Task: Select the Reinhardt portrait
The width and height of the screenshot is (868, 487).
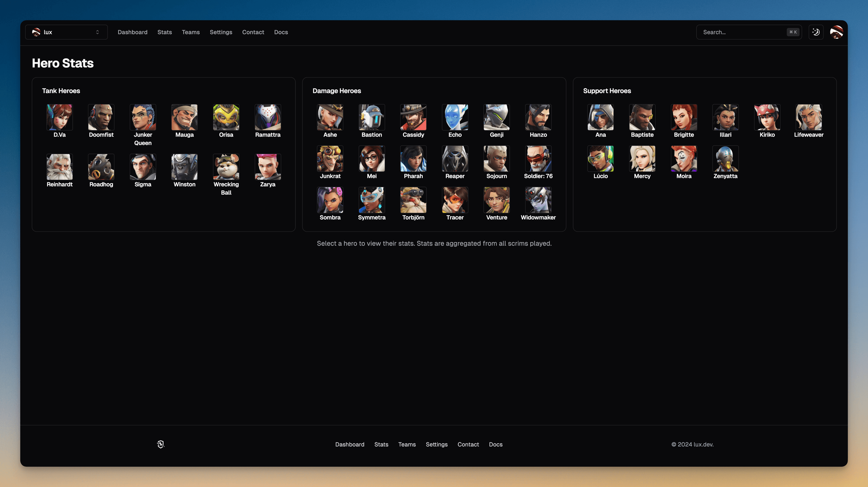Action: pos(59,167)
